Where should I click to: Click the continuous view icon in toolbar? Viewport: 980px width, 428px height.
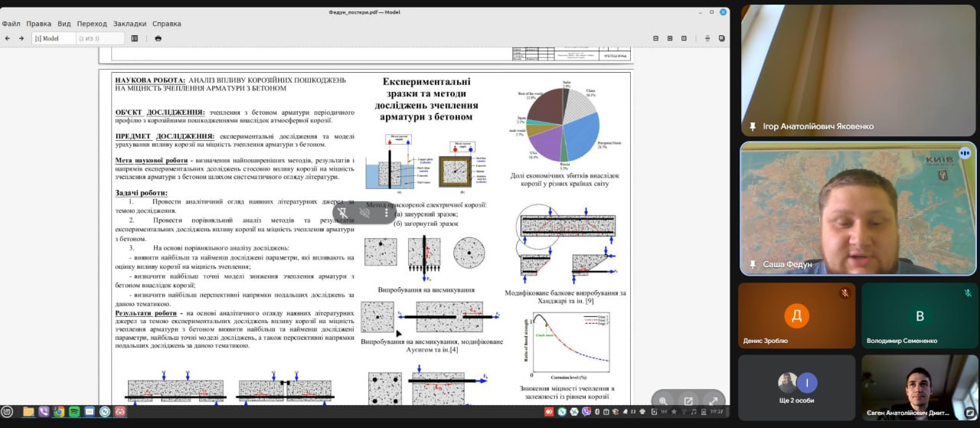coord(707,38)
